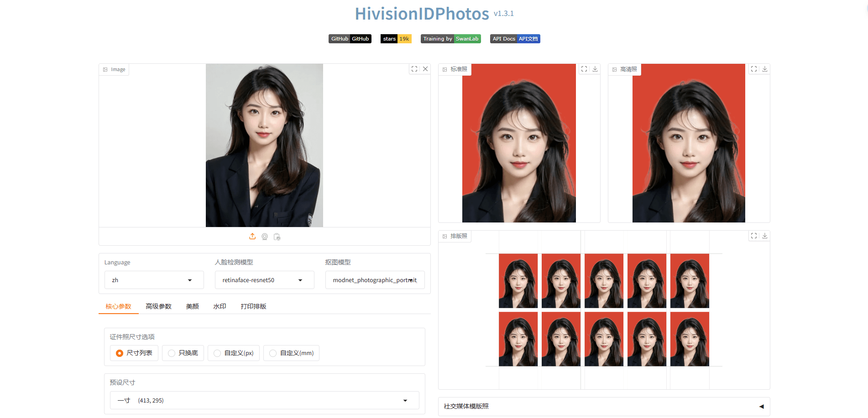
Task: Choose the 自定义(mm) size option
Action: (x=291, y=353)
